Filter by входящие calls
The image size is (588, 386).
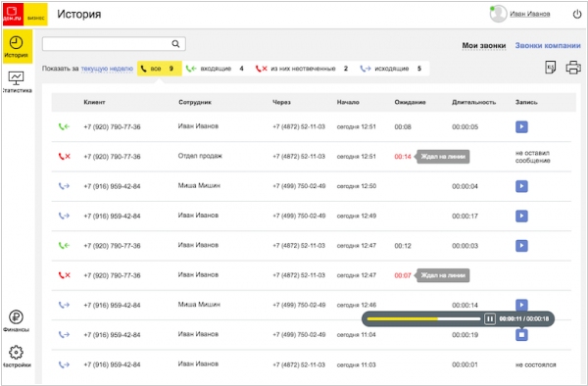(x=215, y=69)
